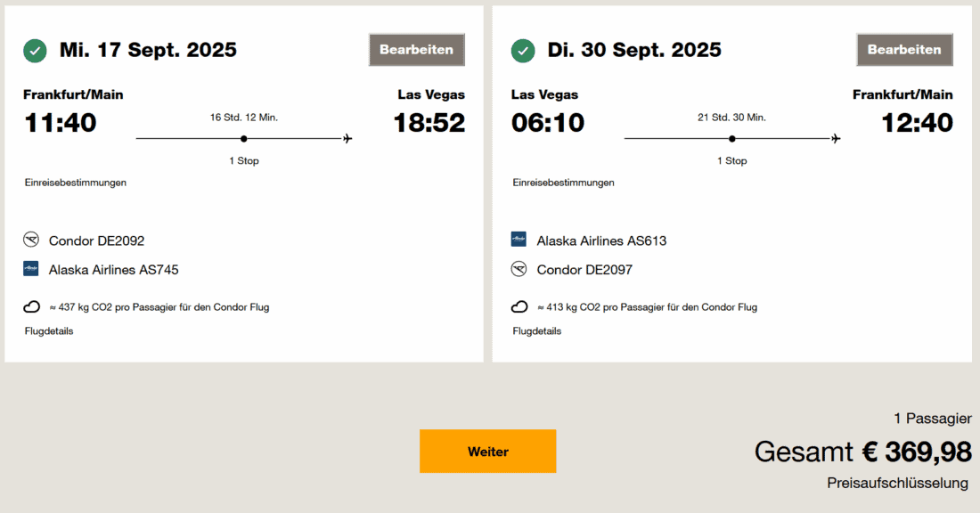Click the cloud CO2 icon for 437 kg
The image size is (980, 513).
[32, 307]
